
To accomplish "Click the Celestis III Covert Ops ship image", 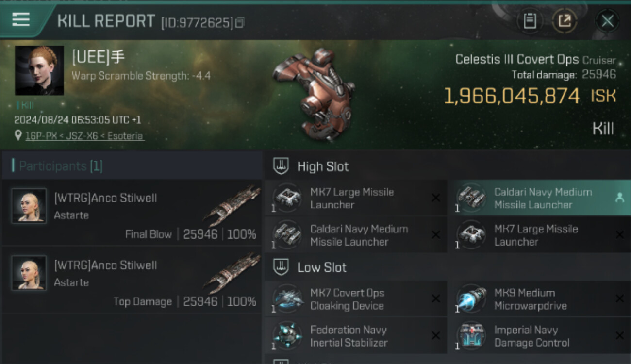I will 314,93.
